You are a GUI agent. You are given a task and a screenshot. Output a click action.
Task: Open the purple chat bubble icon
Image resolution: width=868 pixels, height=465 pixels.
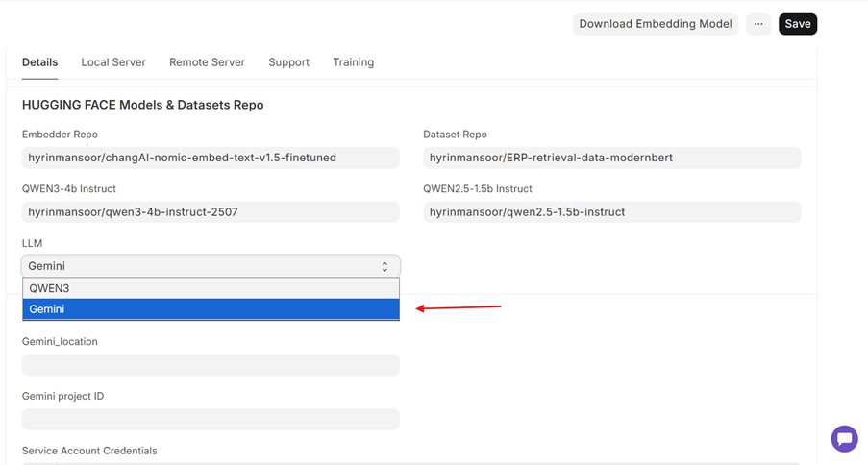tap(844, 439)
